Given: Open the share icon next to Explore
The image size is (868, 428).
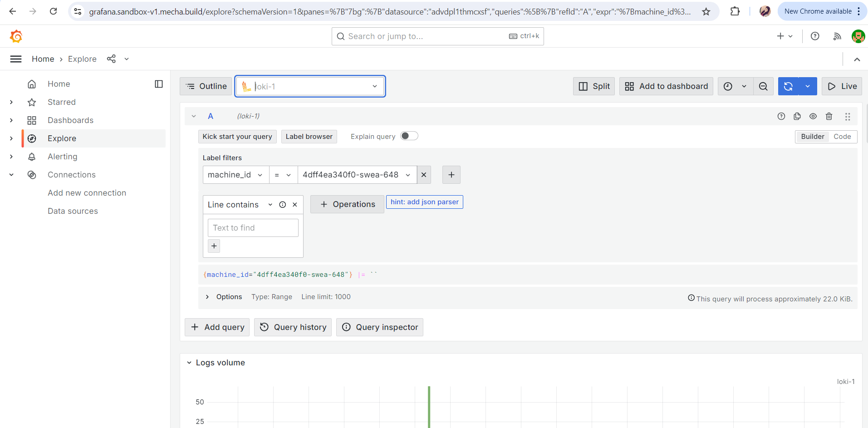Looking at the screenshot, I should (111, 59).
